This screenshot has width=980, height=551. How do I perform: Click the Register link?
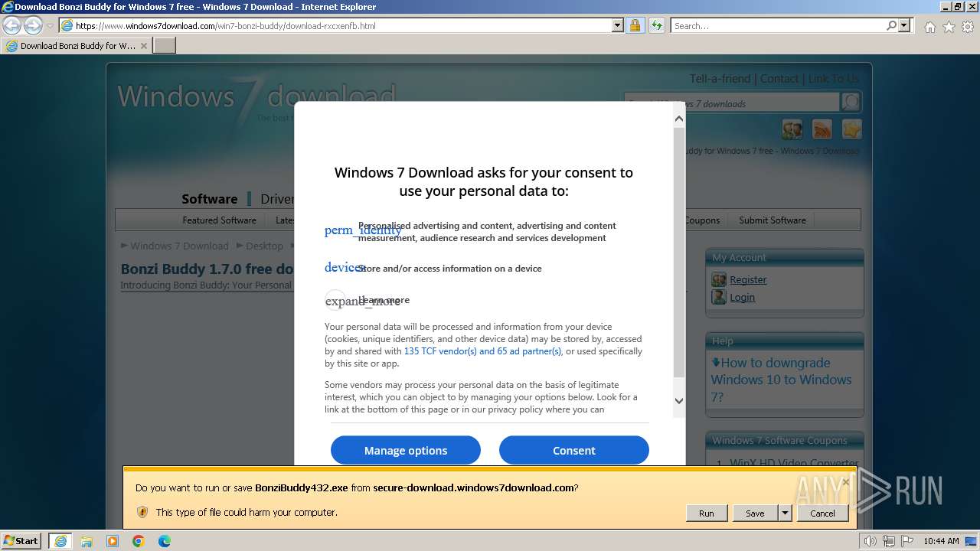(748, 279)
